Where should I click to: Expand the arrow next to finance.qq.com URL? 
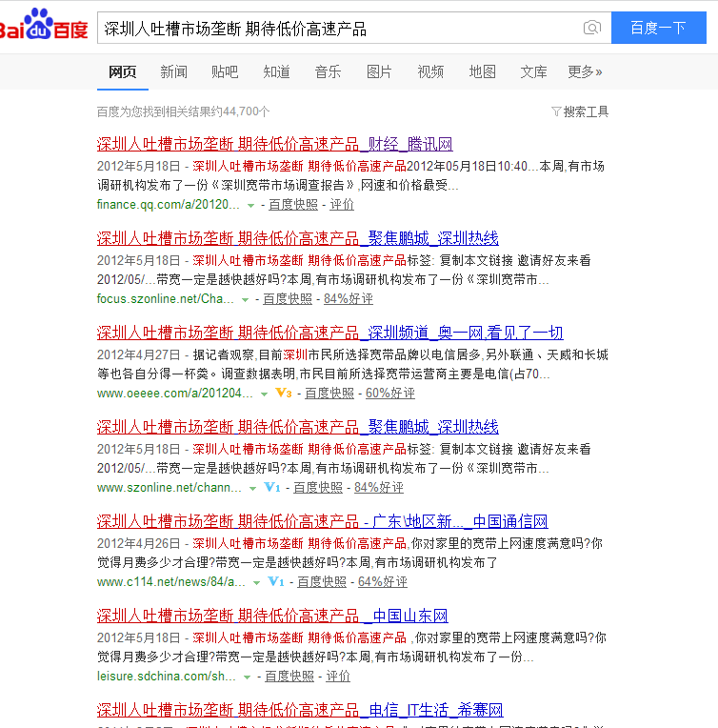[x=251, y=205]
